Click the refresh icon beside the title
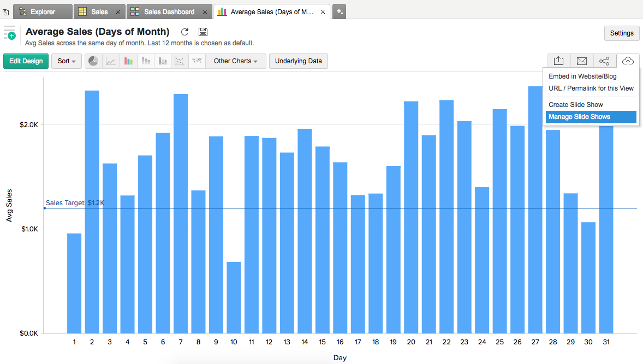 click(185, 32)
